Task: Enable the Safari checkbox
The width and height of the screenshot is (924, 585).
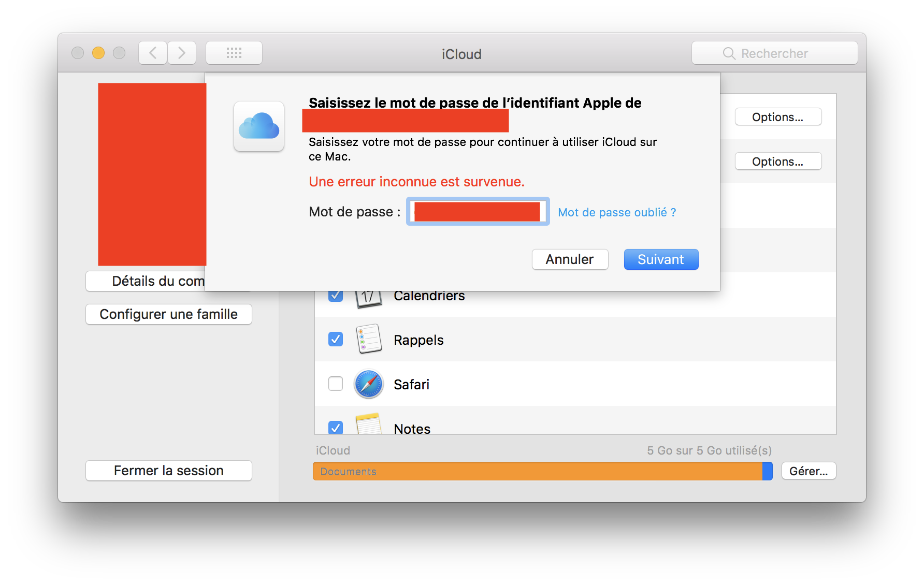Action: coord(336,384)
